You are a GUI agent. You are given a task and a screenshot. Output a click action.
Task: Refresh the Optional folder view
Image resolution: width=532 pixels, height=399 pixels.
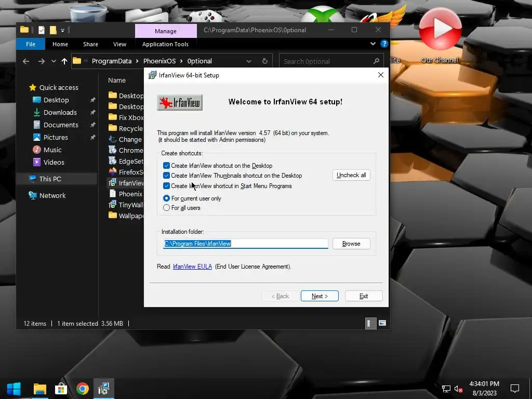264,61
